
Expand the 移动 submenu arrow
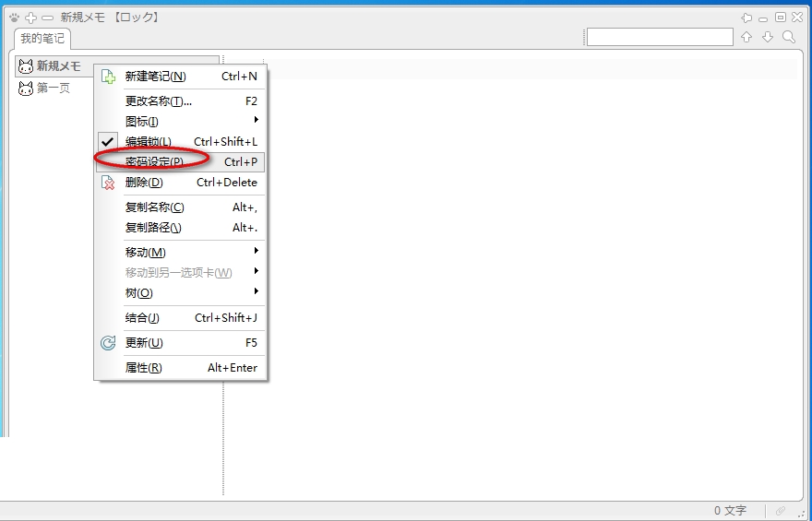[x=256, y=251]
